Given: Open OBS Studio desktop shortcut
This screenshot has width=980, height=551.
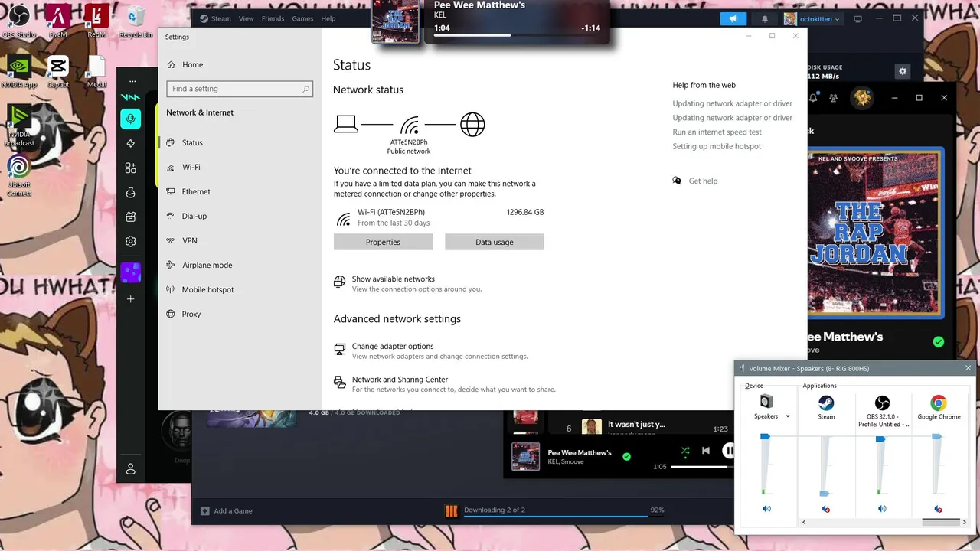Looking at the screenshot, I should pos(19,21).
